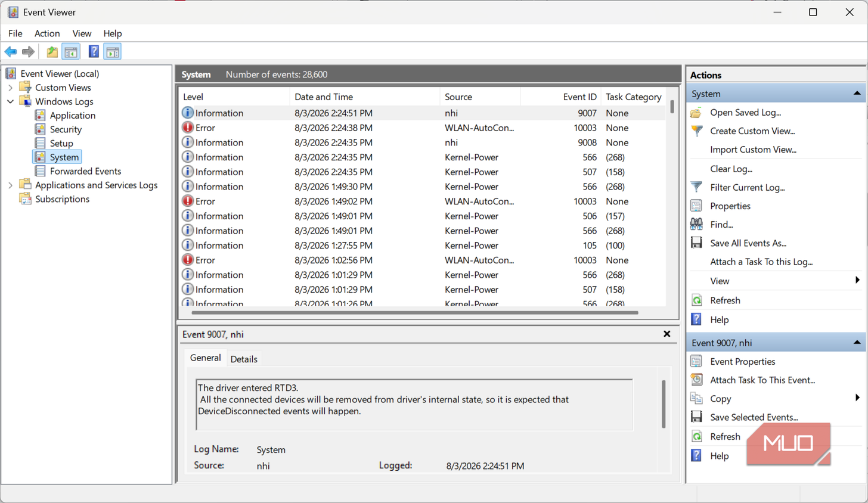Click the Filter Current Log funnel icon
Screen dimensions: 868x503
696,187
